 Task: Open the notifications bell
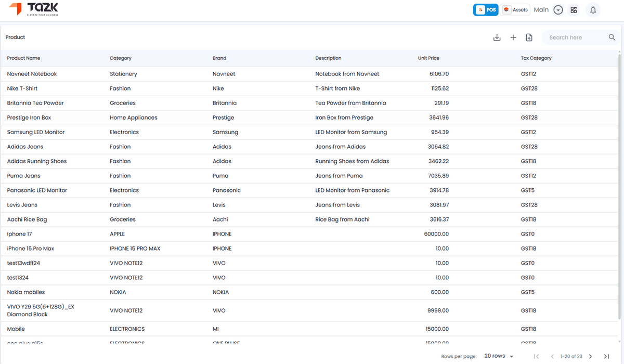pos(593,10)
